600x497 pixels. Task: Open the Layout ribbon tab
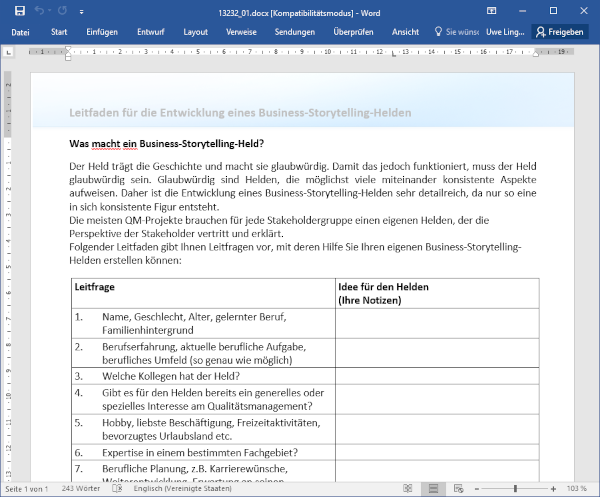pos(196,32)
